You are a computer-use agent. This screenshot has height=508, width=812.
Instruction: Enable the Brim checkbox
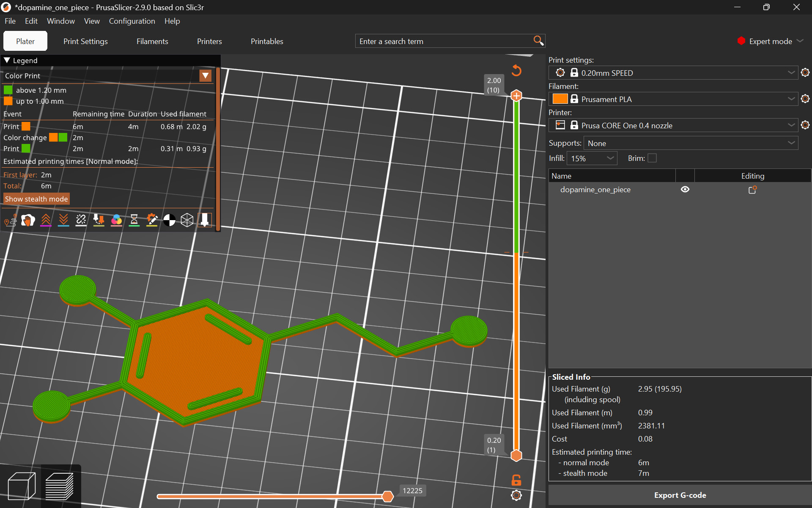pyautogui.click(x=652, y=158)
